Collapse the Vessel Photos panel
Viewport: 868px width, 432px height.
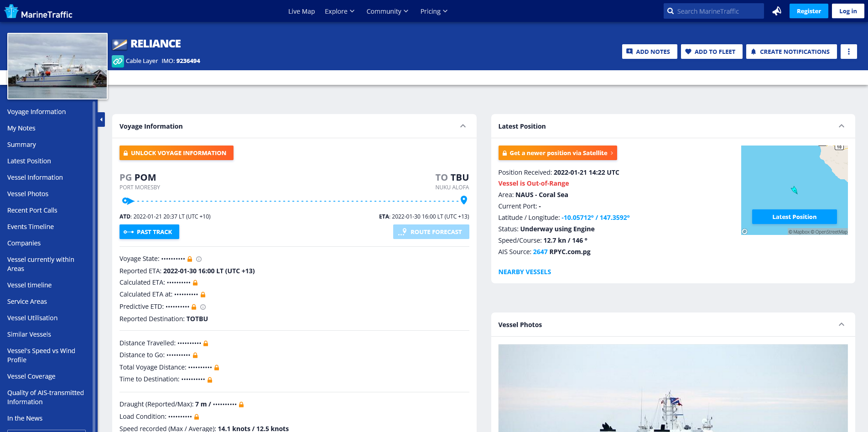[x=842, y=325]
